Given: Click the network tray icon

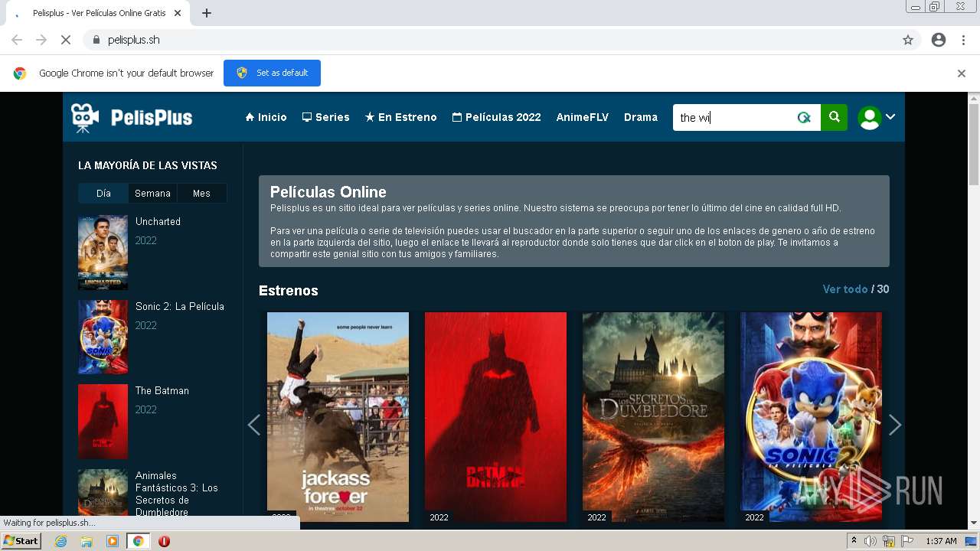Looking at the screenshot, I should point(889,541).
